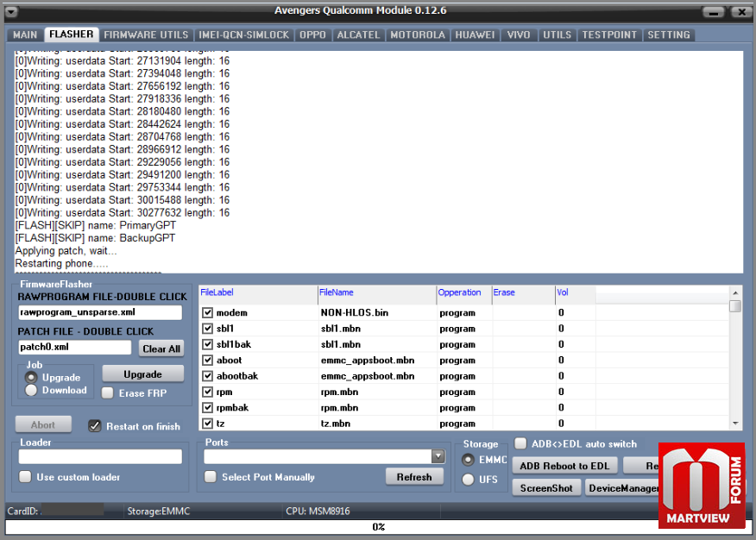Select the Upgrade job radio button
This screenshot has height=540, width=756.
[x=31, y=378]
